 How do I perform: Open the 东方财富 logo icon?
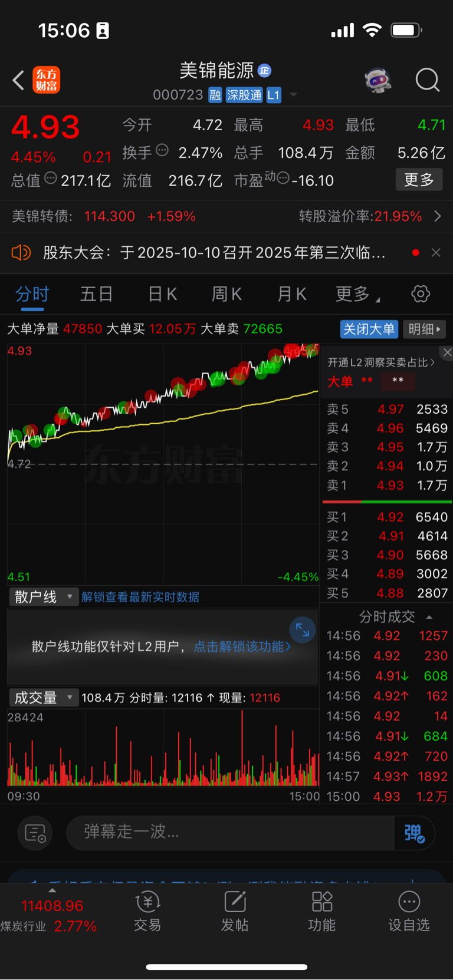[47, 80]
